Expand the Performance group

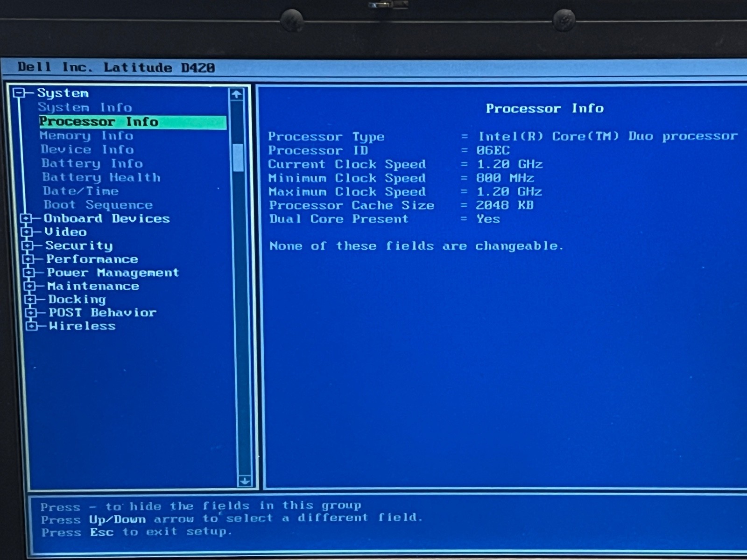pyautogui.click(x=28, y=259)
